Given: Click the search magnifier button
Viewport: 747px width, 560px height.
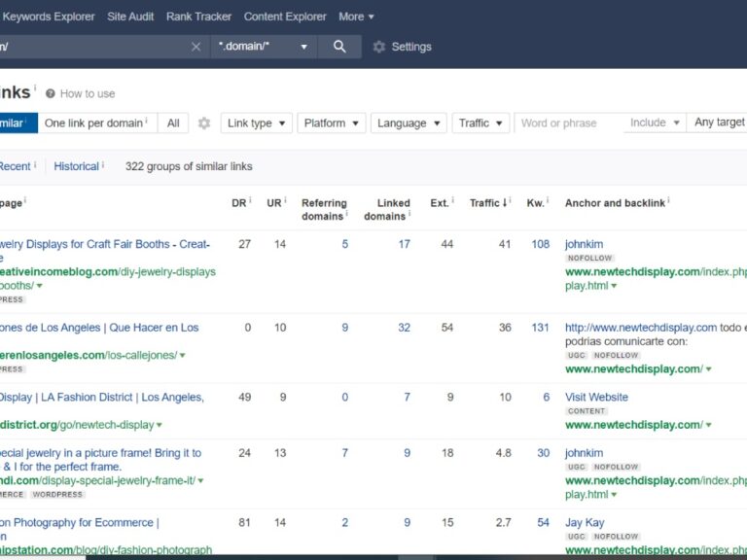Looking at the screenshot, I should tap(339, 47).
